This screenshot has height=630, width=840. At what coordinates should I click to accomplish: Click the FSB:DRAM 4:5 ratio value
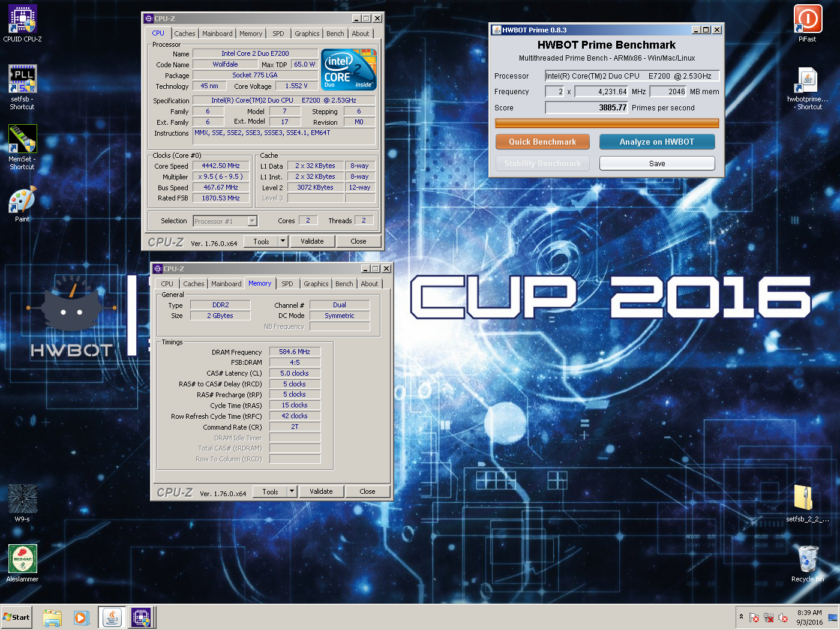point(295,362)
